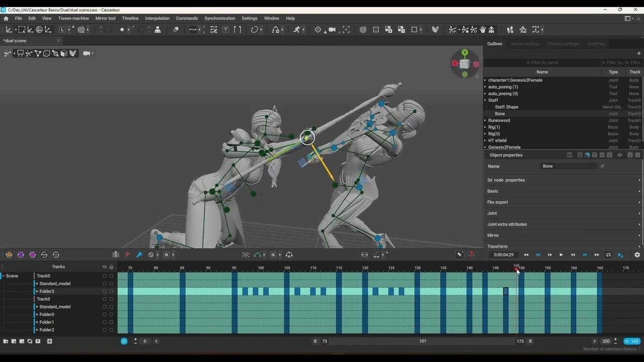Expand the Folder1 track in the timeline
Viewport: 644px width, 362px height.
tap(37, 322)
